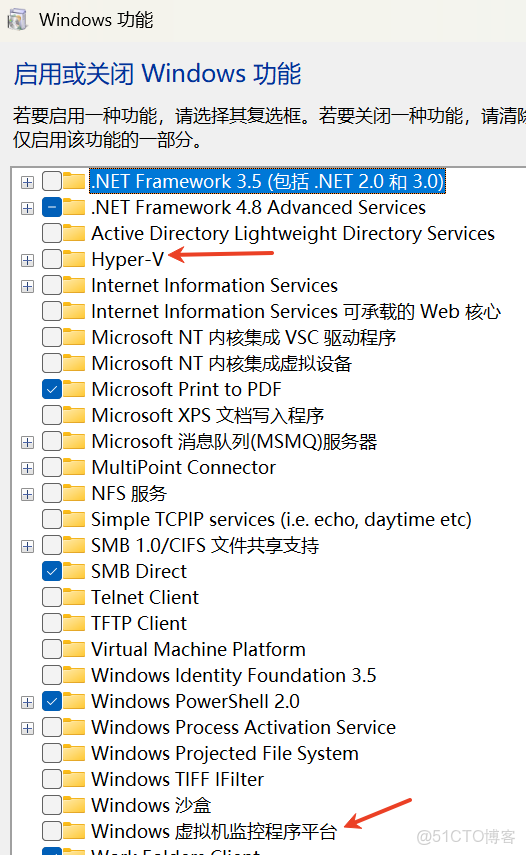Enable the Windows 沙盒 checkbox

52,805
